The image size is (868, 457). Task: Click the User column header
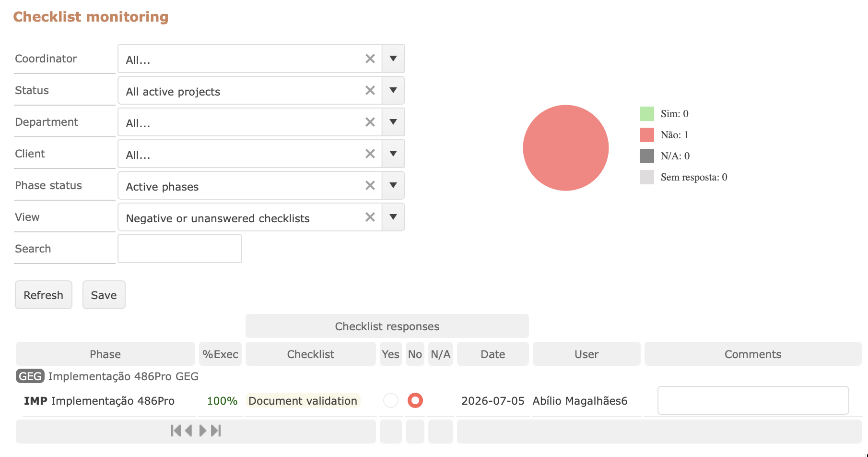pos(586,354)
